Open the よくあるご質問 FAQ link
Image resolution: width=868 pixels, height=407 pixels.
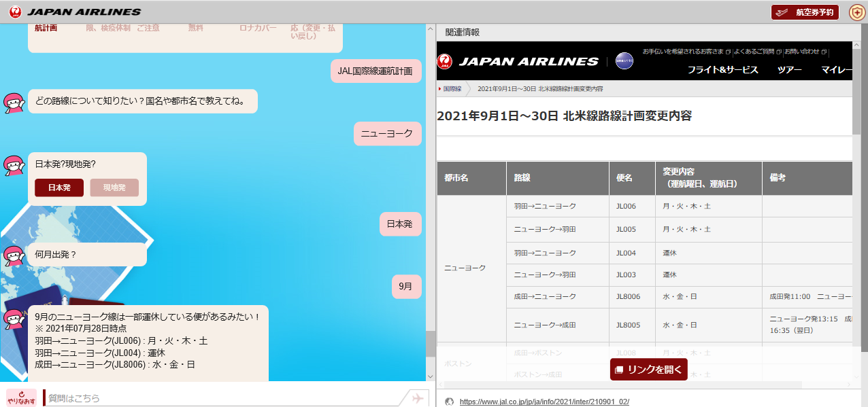click(x=757, y=52)
